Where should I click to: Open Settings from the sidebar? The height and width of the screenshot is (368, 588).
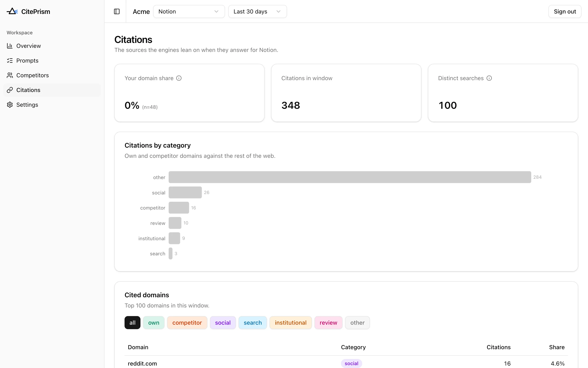coord(52,105)
